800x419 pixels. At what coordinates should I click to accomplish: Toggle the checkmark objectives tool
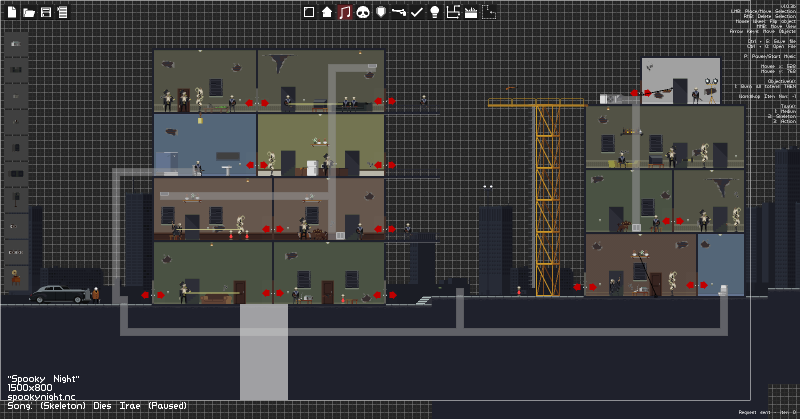pyautogui.click(x=417, y=12)
